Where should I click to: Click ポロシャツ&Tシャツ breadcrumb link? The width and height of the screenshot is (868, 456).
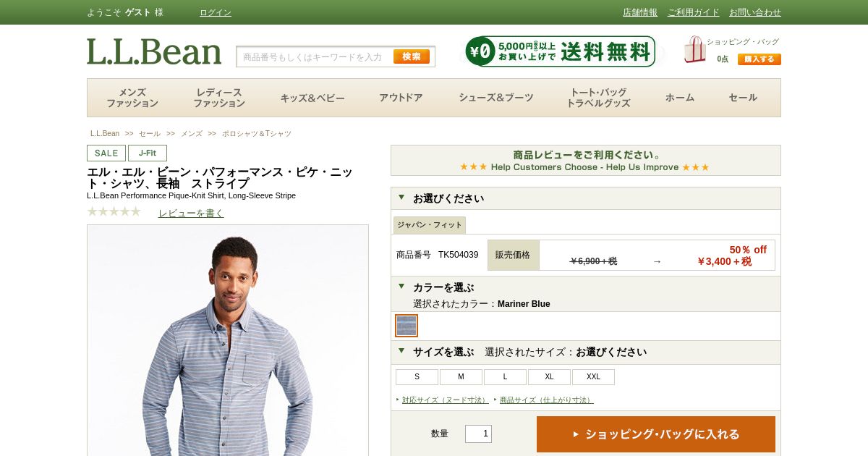257,134
